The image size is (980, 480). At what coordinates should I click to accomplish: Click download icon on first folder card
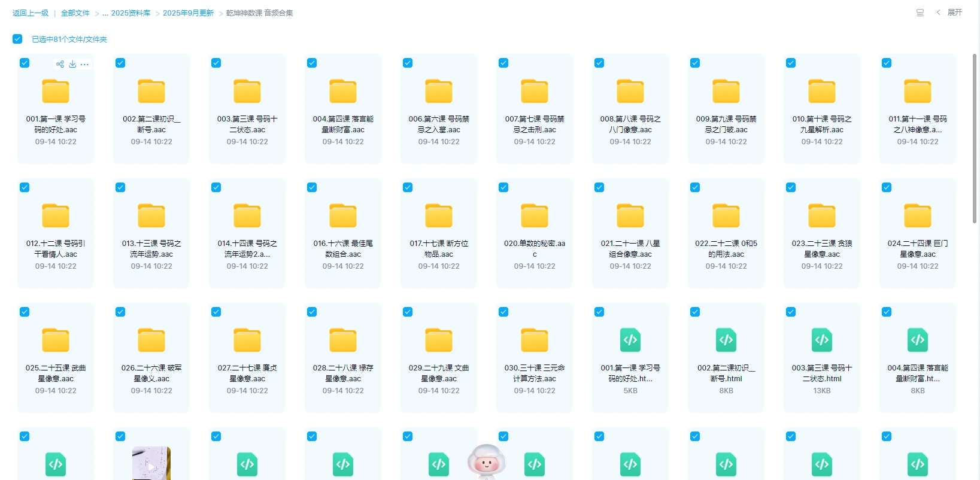[72, 64]
